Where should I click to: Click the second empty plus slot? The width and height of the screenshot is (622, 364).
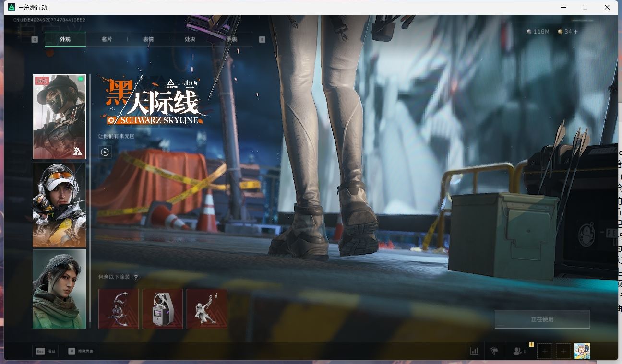pos(562,351)
